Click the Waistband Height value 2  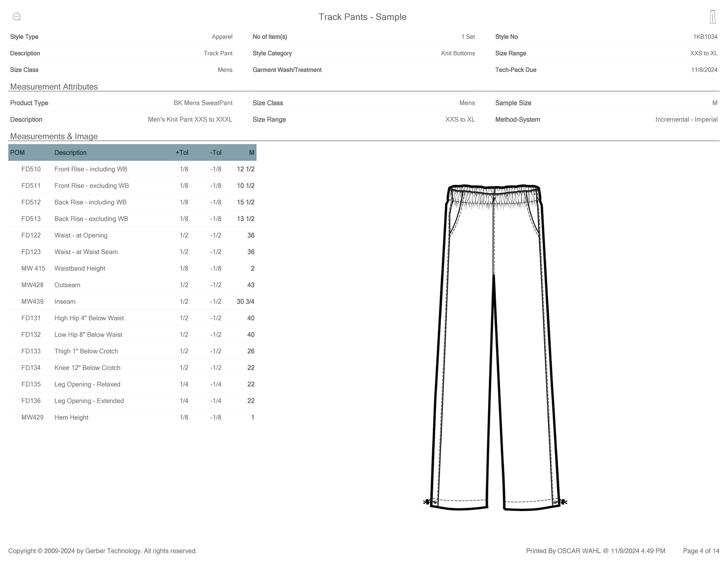253,269
